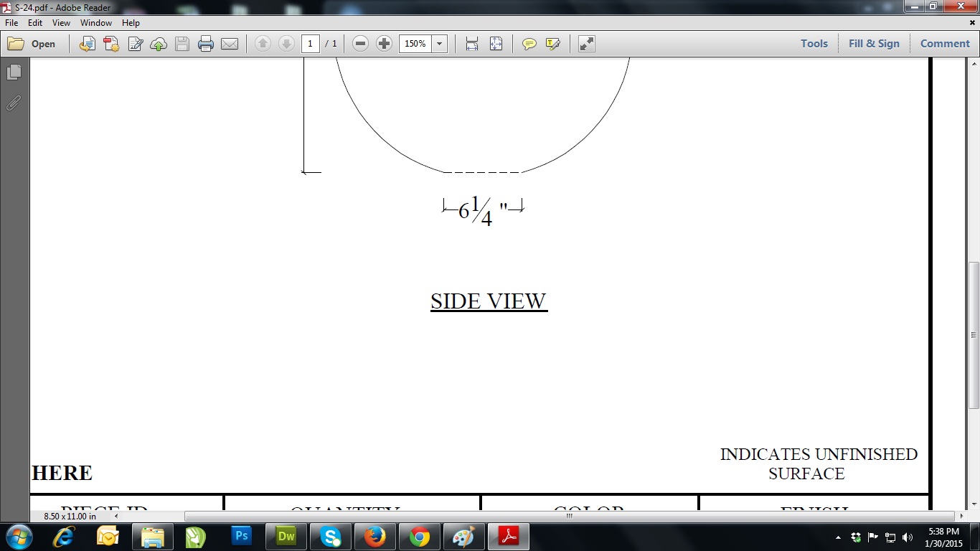Toggle read mode with the expand-arrows icon
The height and width of the screenshot is (551, 980).
click(587, 44)
